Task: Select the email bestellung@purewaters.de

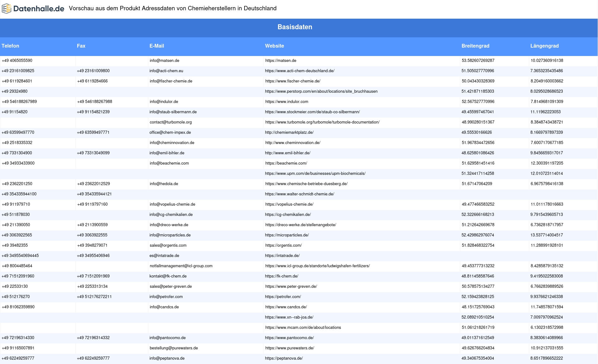Action: coord(174,348)
